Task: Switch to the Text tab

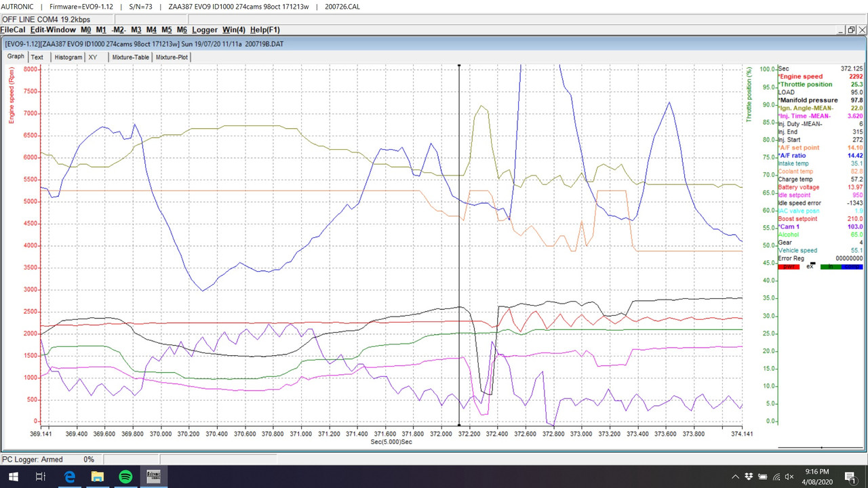Action: [x=37, y=57]
